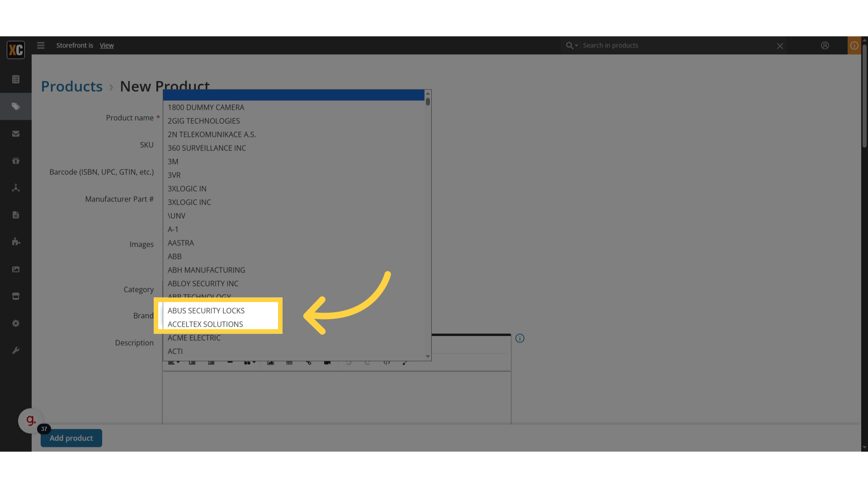Open the gift discounts section in the sidebar
This screenshot has height=488, width=868.
tap(16, 161)
